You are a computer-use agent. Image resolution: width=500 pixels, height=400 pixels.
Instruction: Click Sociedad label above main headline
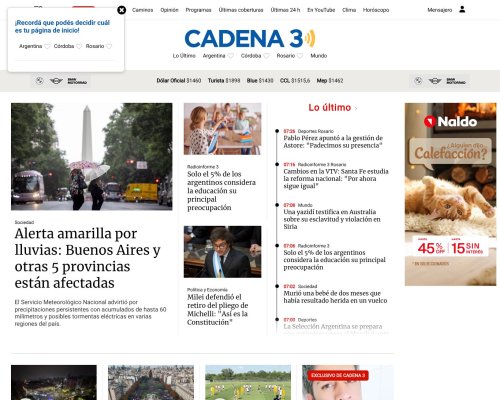(24, 222)
